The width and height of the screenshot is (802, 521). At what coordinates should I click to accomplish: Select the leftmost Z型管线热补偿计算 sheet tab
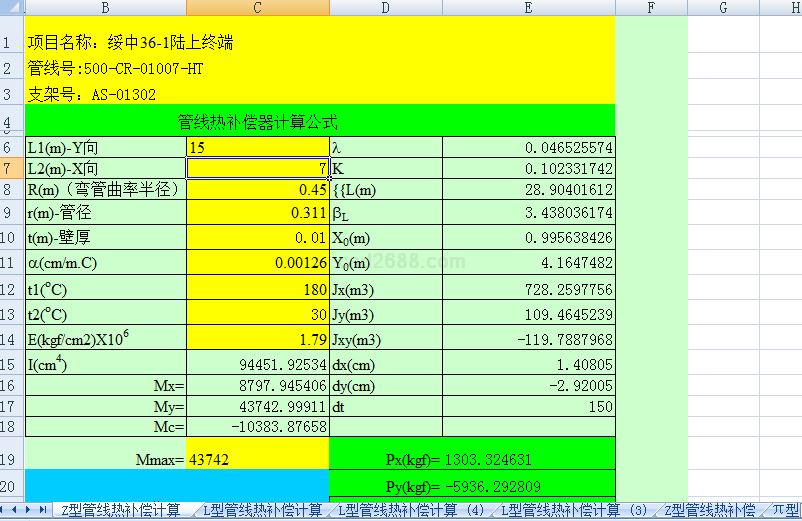pyautogui.click(x=120, y=510)
